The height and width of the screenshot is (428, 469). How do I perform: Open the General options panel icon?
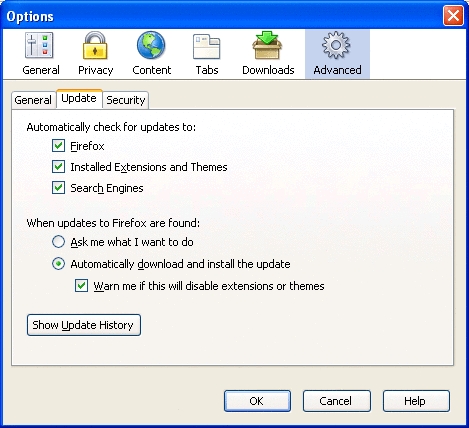coord(40,54)
